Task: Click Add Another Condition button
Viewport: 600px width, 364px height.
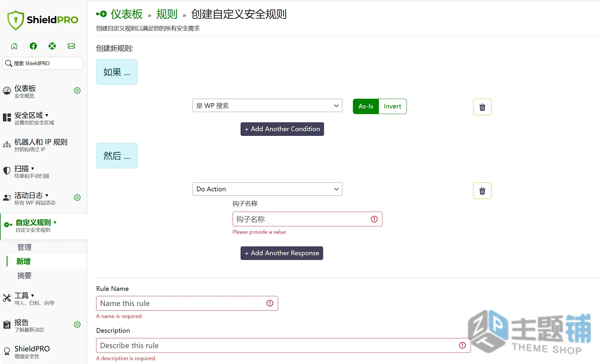Action: [282, 129]
